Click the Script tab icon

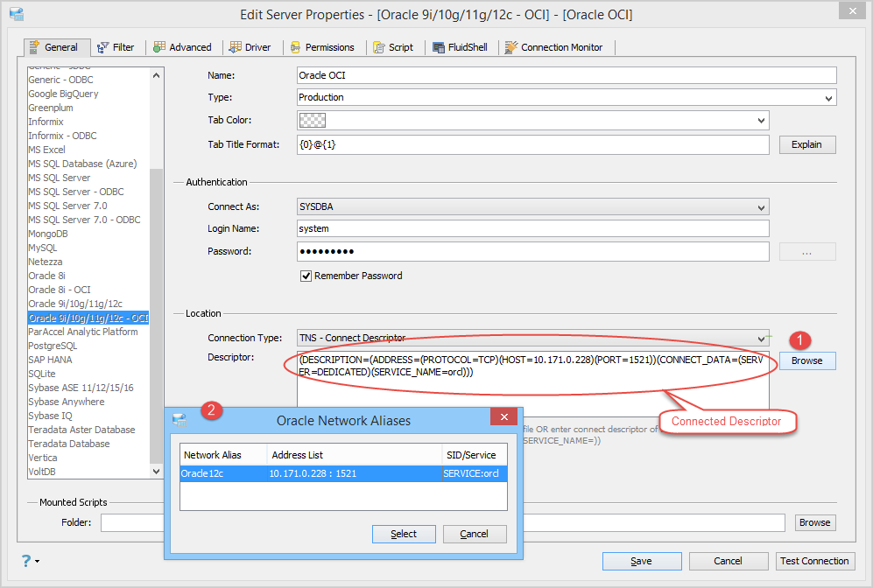(x=379, y=48)
